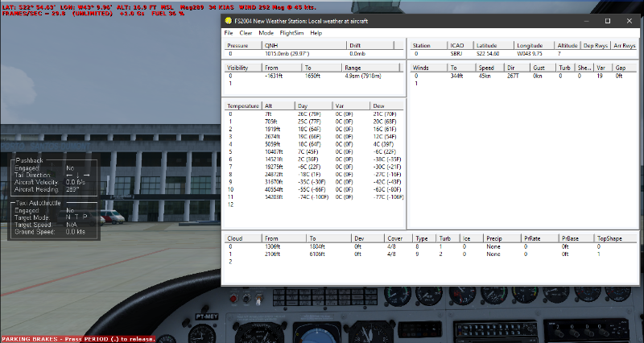The image size is (644, 343).
Task: Click Taxi Autothrottle Target Mode P
Action: tap(85, 217)
